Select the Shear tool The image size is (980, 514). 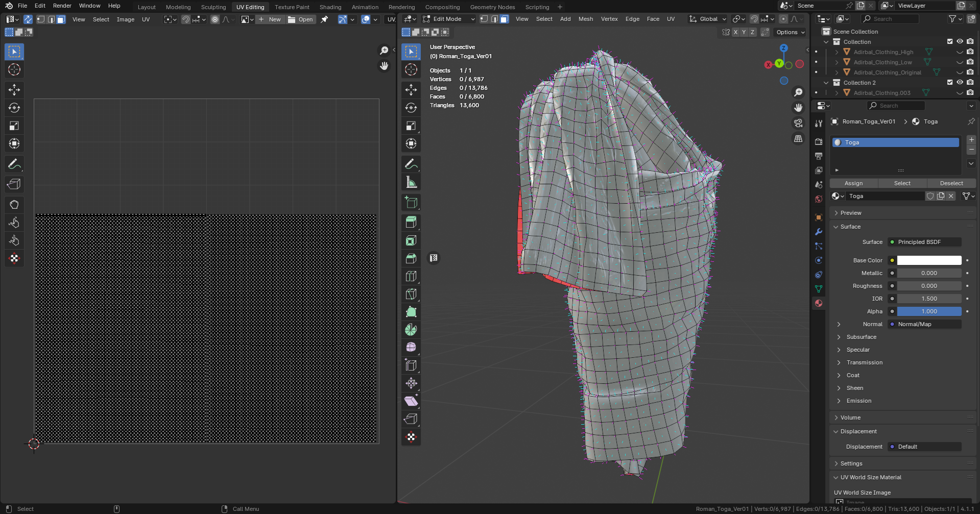[411, 401]
